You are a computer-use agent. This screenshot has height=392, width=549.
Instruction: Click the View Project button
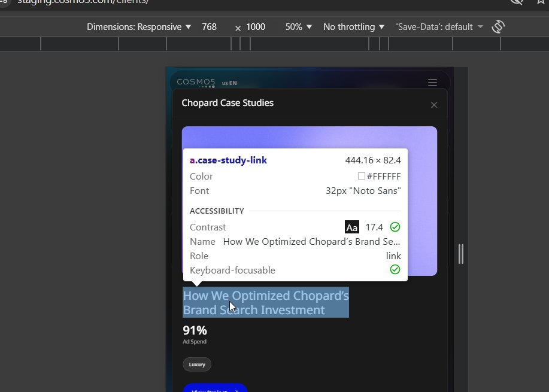click(215, 388)
